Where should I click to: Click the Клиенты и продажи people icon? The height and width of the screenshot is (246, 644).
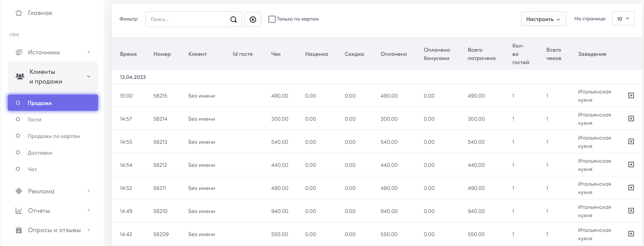pos(20,76)
